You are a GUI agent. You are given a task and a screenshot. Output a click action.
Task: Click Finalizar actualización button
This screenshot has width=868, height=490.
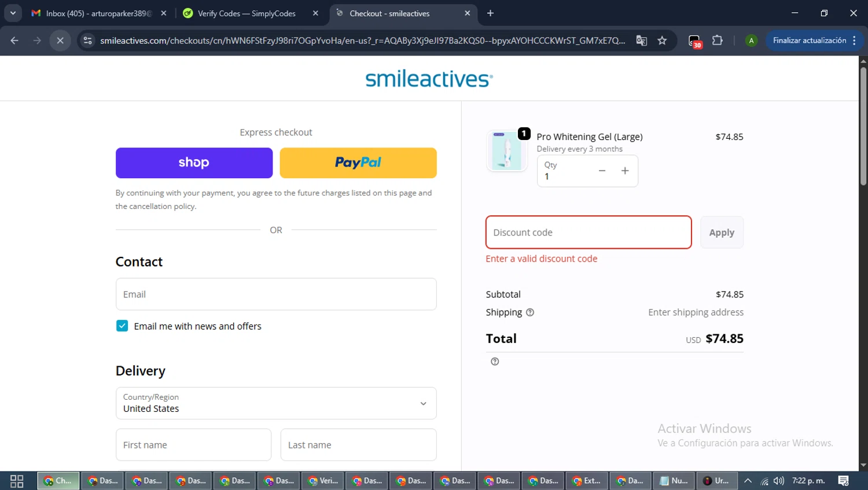[x=810, y=40]
